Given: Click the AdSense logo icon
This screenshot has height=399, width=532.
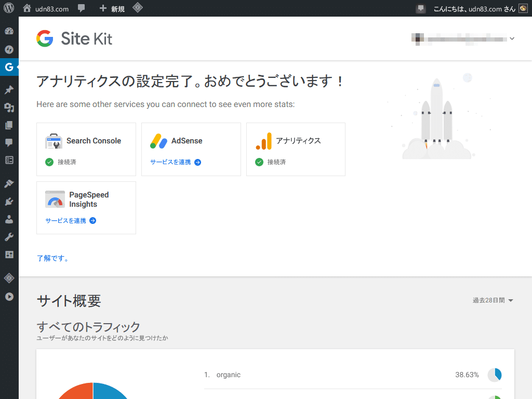Looking at the screenshot, I should coord(158,141).
